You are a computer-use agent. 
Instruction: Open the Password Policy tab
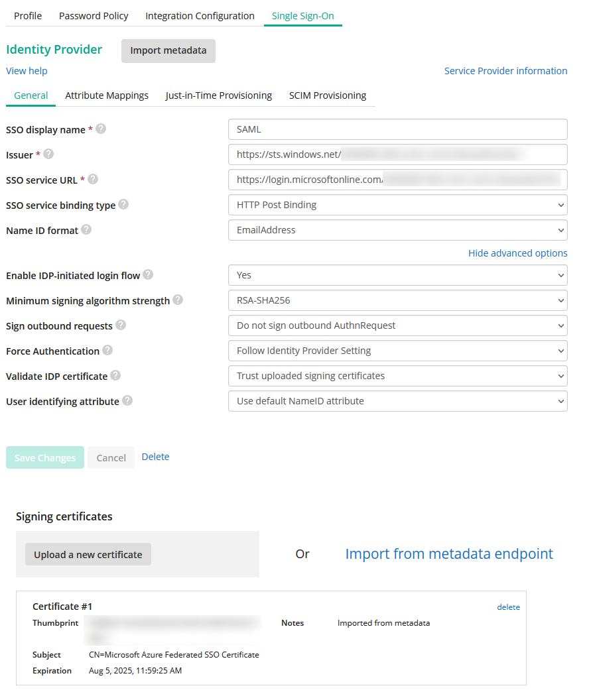[94, 16]
